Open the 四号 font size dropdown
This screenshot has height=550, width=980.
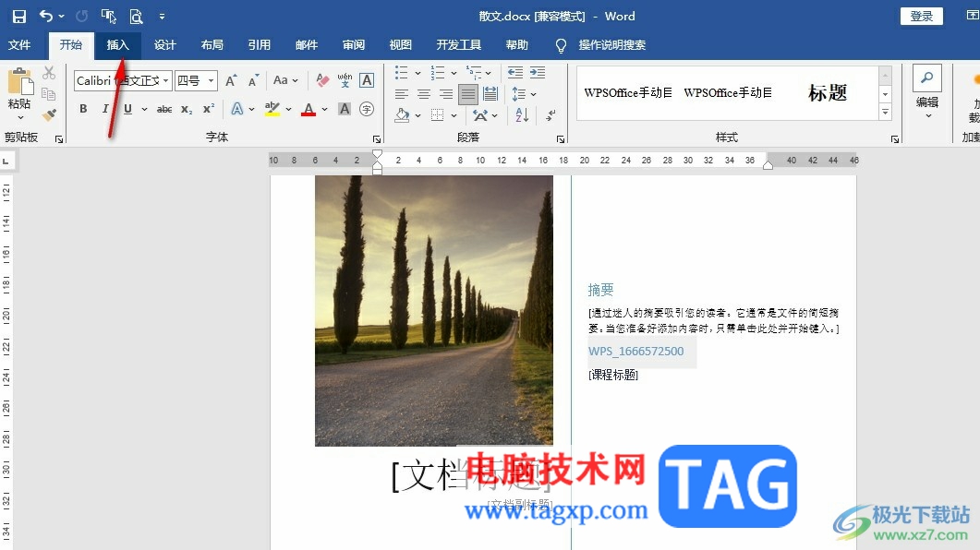pos(212,80)
